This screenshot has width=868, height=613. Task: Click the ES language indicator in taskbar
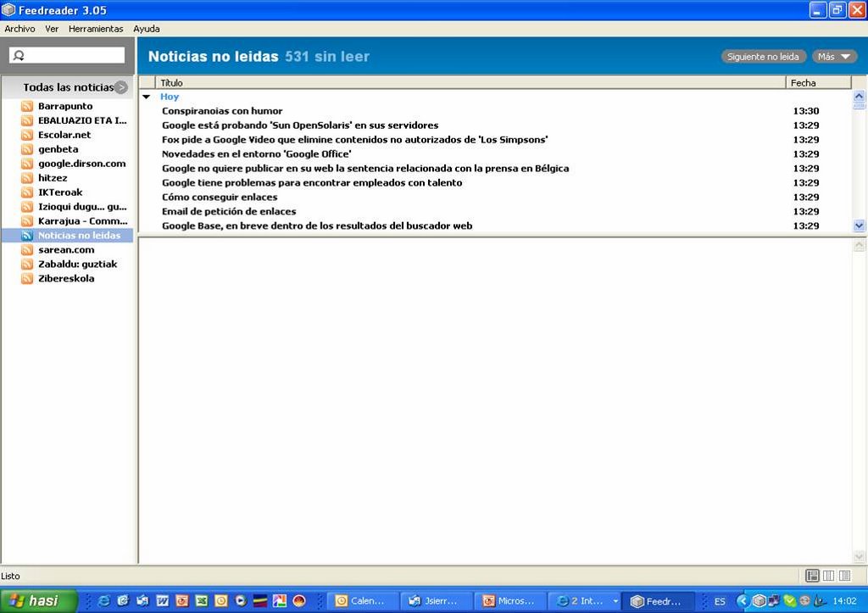[x=720, y=601]
